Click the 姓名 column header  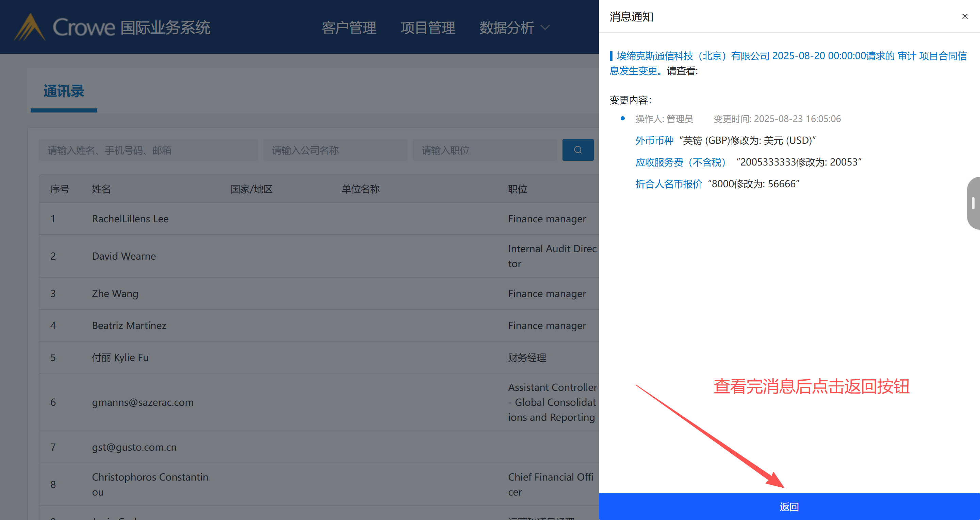coord(101,189)
